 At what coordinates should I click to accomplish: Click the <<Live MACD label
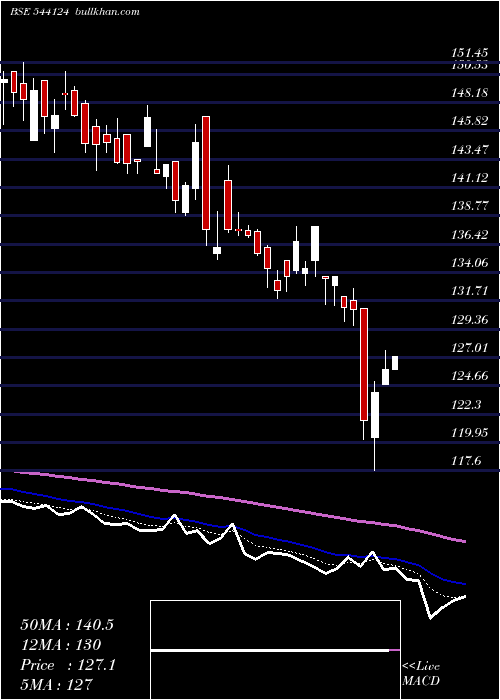[421, 674]
